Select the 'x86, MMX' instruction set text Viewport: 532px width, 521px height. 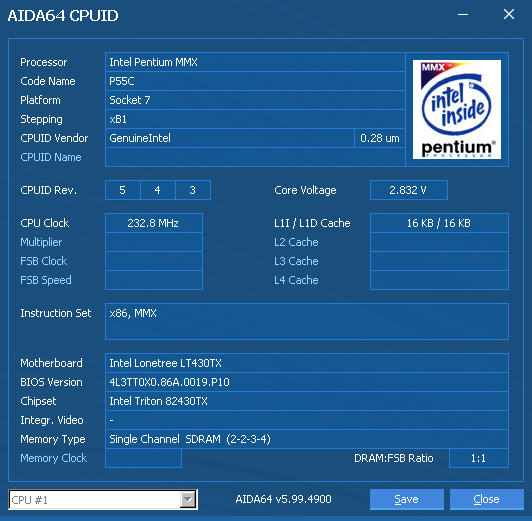tap(133, 313)
